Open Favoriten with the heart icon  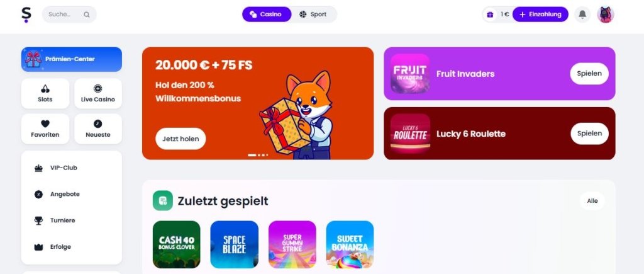pos(45,128)
